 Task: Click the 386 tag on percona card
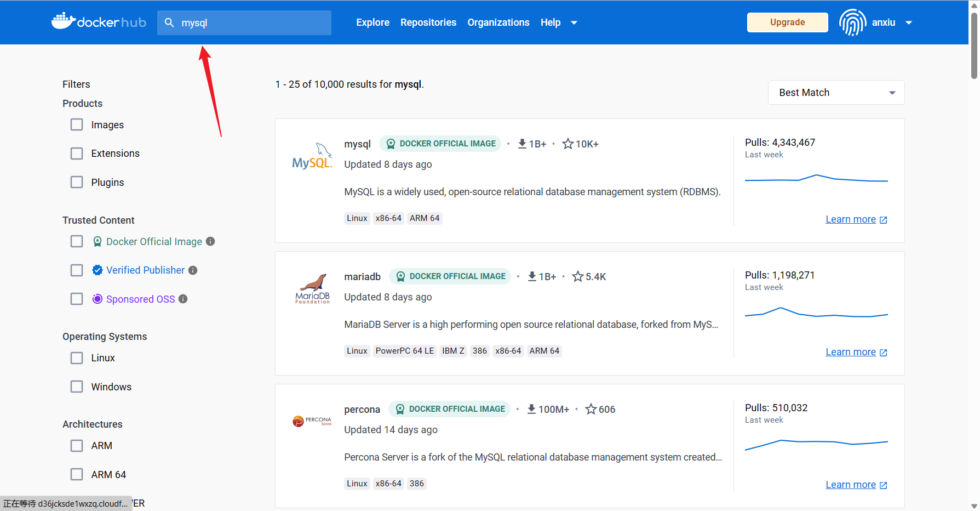coord(417,484)
